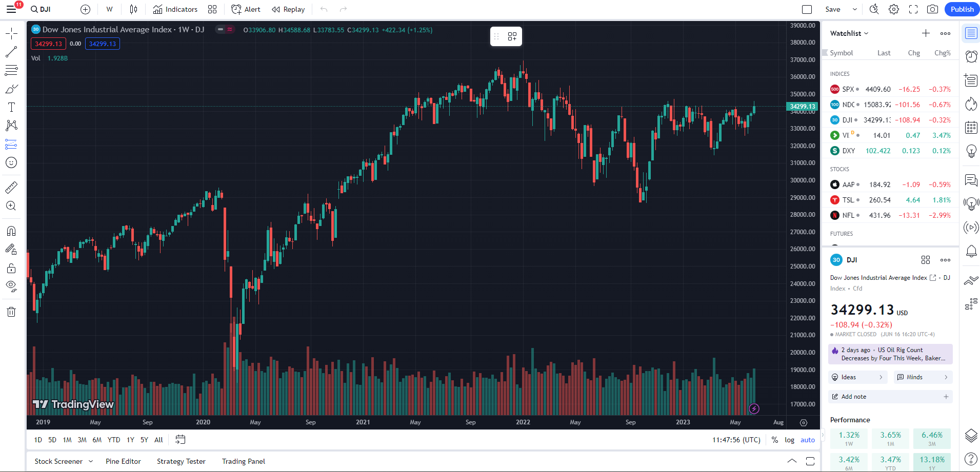Viewport: 980px width, 472px height.
Task: Select the trend line drawing tool
Action: (11, 52)
